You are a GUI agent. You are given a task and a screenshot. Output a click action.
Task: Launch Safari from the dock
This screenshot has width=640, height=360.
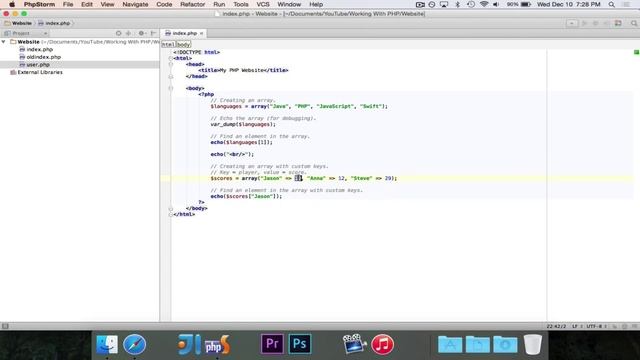pyautogui.click(x=135, y=344)
